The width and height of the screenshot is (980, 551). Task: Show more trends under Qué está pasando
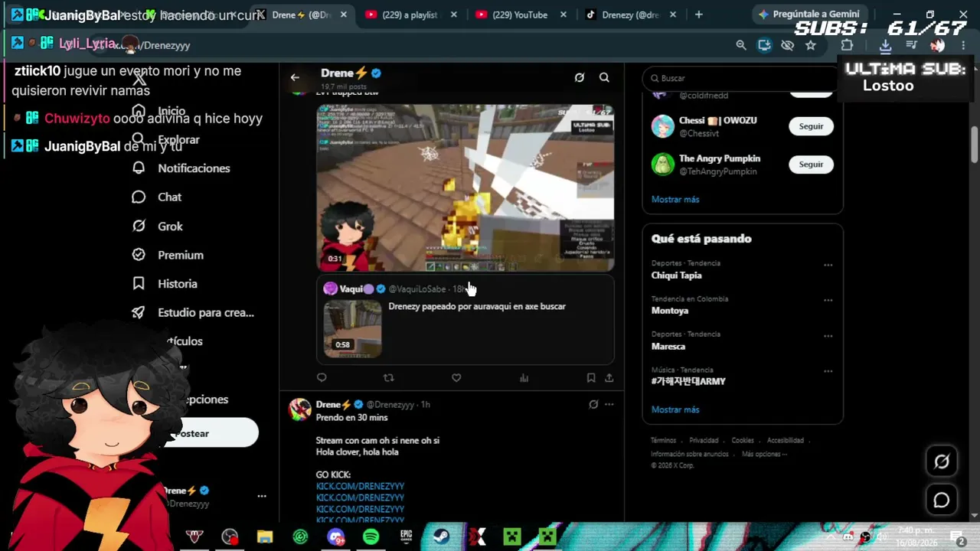click(x=675, y=409)
